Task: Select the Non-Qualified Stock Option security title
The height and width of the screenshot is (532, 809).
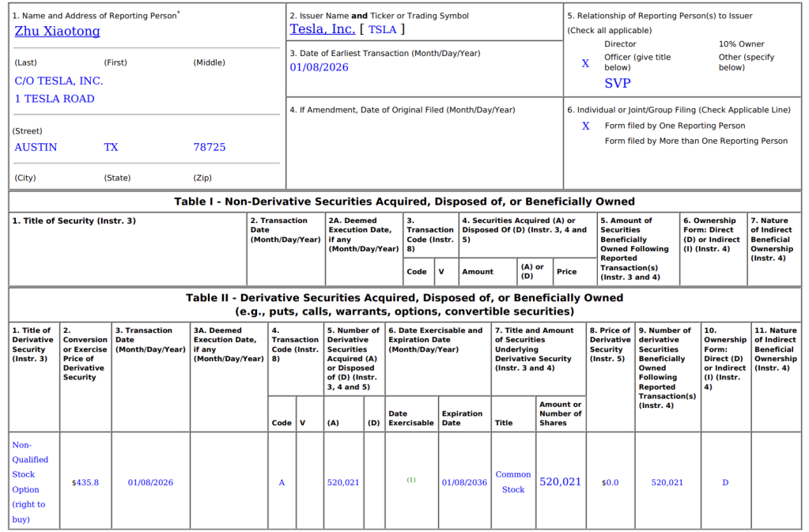Action: (x=30, y=481)
